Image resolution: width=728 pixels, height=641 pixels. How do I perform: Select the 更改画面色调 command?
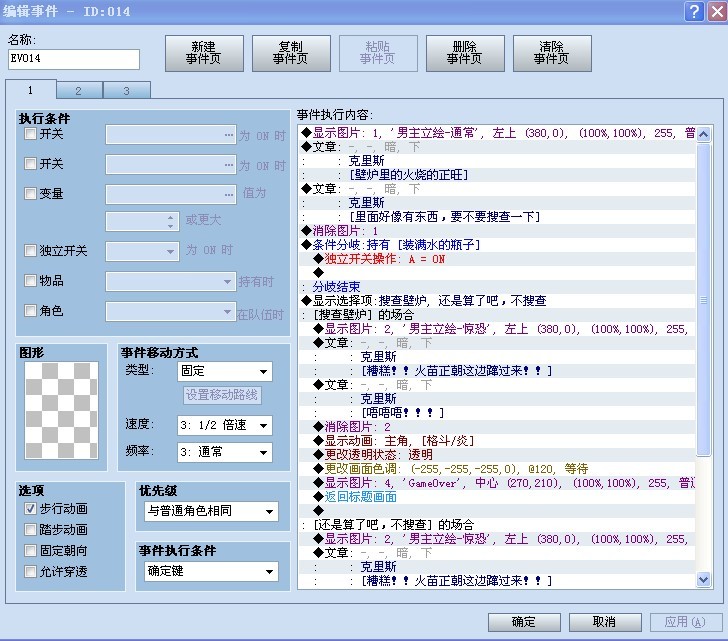(x=497, y=469)
